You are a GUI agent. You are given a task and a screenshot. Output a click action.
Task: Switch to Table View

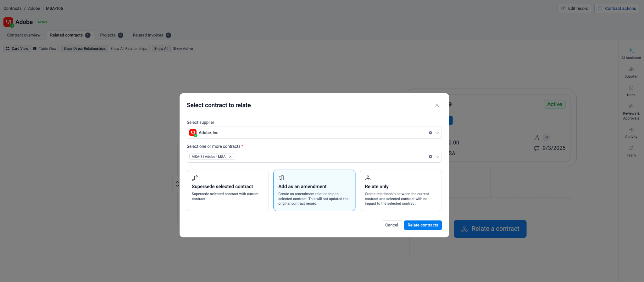tap(45, 49)
